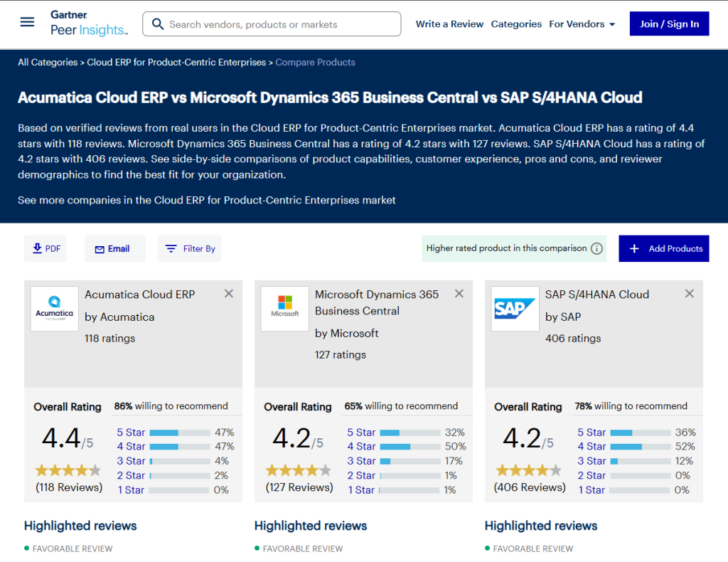Remove SAP S/4HANA Cloud from comparison
The height and width of the screenshot is (562, 728).
pos(690,294)
